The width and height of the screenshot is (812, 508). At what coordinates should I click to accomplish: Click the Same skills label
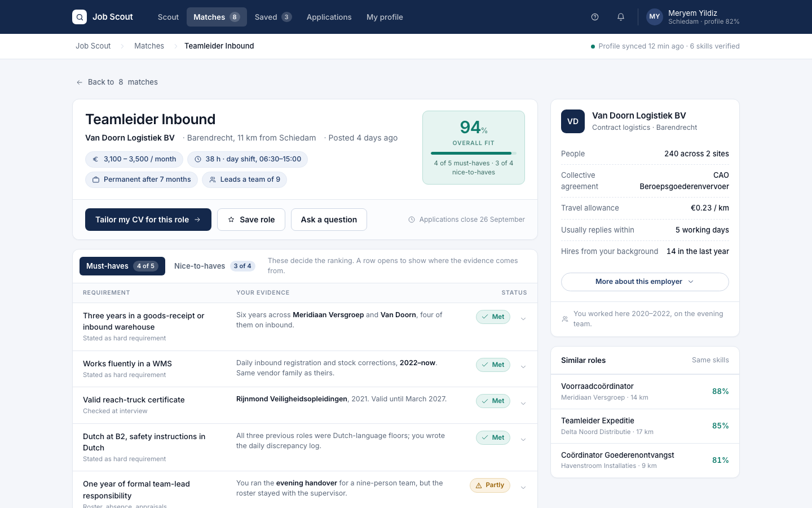(x=710, y=360)
